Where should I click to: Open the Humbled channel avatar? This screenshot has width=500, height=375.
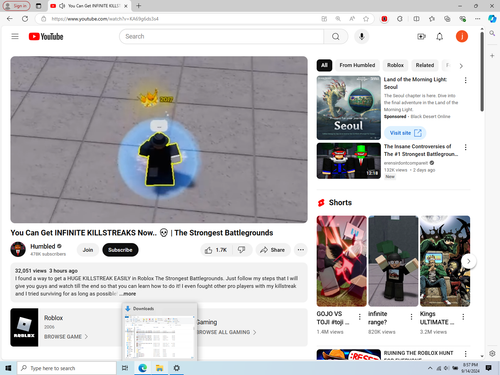click(x=18, y=249)
